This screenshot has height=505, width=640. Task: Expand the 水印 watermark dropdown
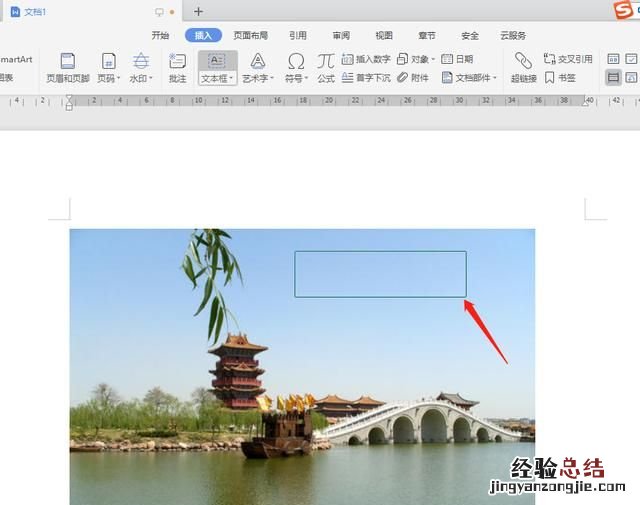141,78
